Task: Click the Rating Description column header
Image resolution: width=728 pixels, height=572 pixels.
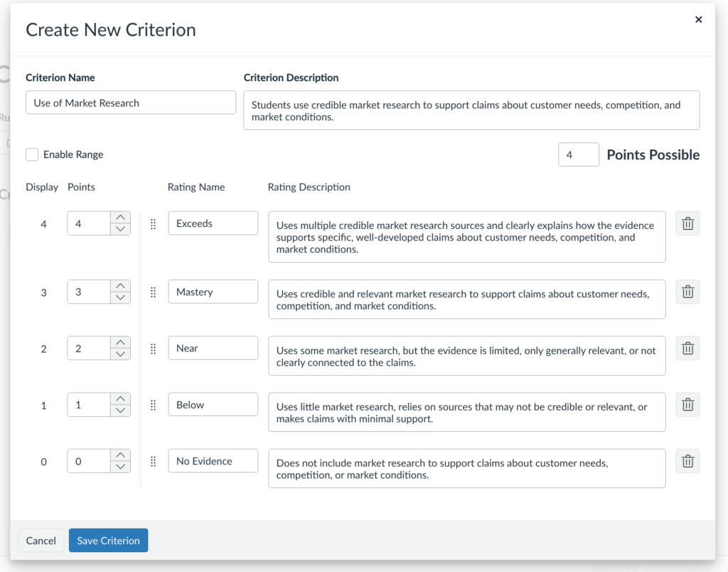Action: pyautogui.click(x=309, y=187)
